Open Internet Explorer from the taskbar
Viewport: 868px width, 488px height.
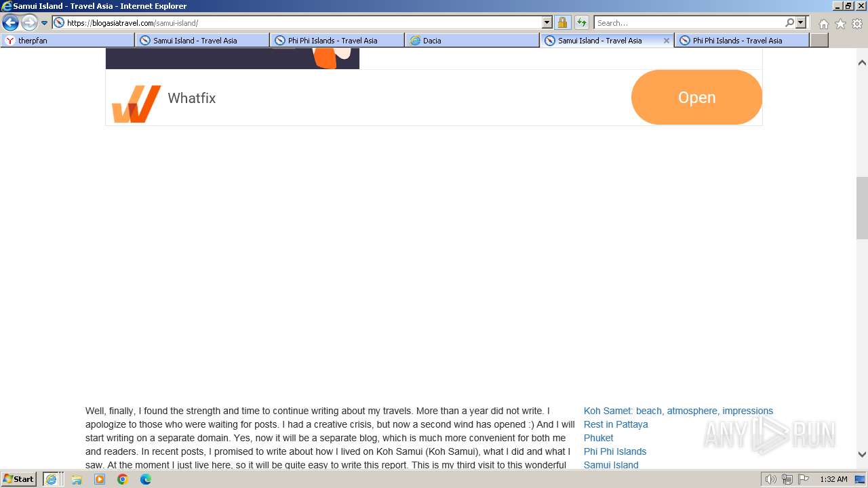tap(51, 479)
